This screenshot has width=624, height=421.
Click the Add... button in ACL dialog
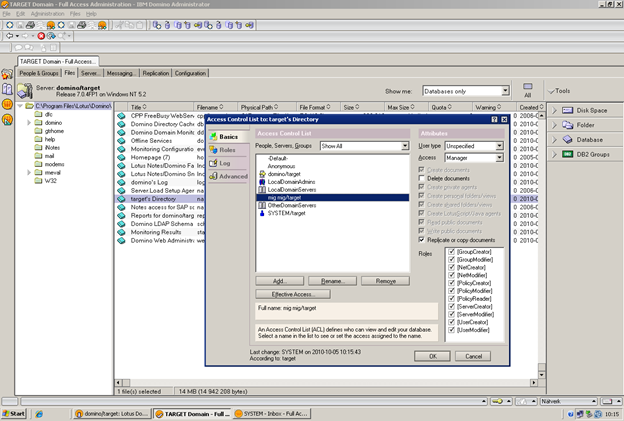279,281
